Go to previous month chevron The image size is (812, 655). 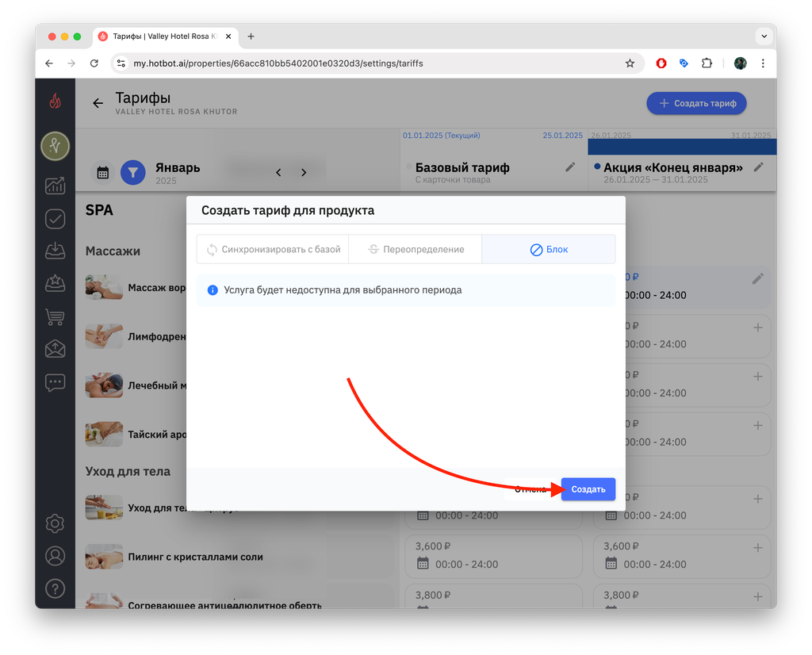point(278,172)
